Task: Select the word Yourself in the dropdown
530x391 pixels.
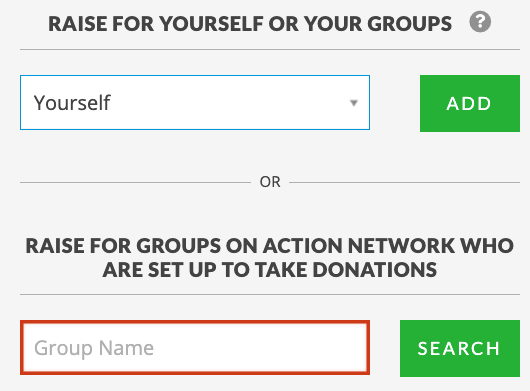Action: click(x=72, y=102)
